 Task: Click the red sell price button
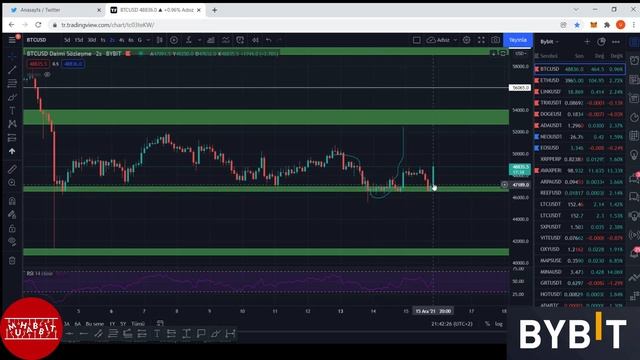coord(38,64)
